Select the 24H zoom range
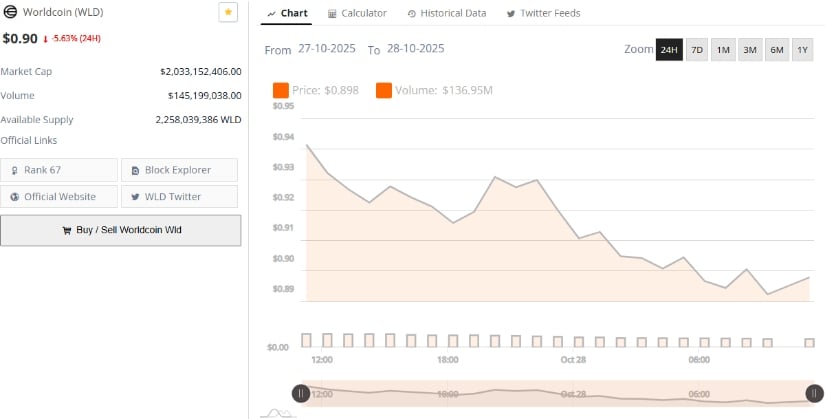This screenshot has height=419, width=825. tap(669, 49)
